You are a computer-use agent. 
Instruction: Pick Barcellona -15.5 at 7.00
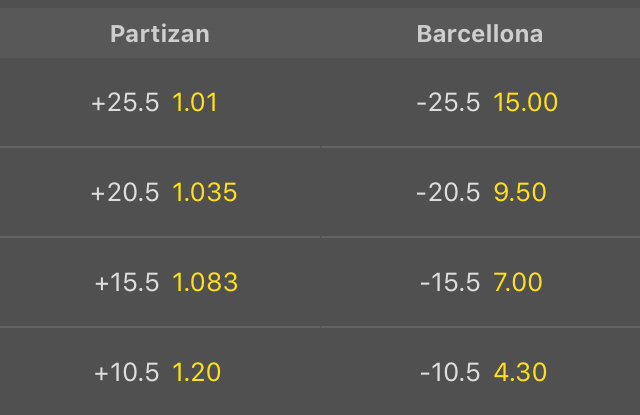click(480, 282)
